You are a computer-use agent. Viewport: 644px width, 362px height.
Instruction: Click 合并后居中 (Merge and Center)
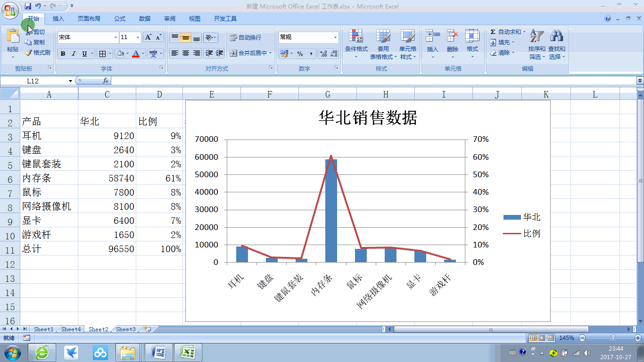tap(250, 53)
